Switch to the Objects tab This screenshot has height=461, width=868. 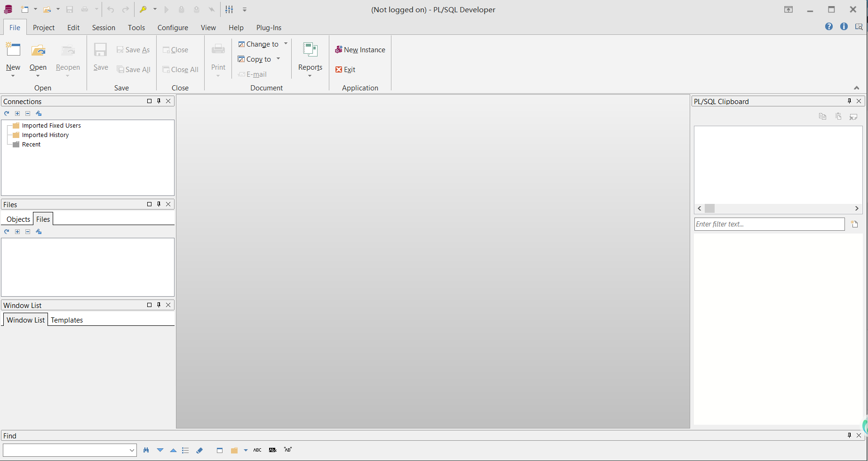pos(18,219)
